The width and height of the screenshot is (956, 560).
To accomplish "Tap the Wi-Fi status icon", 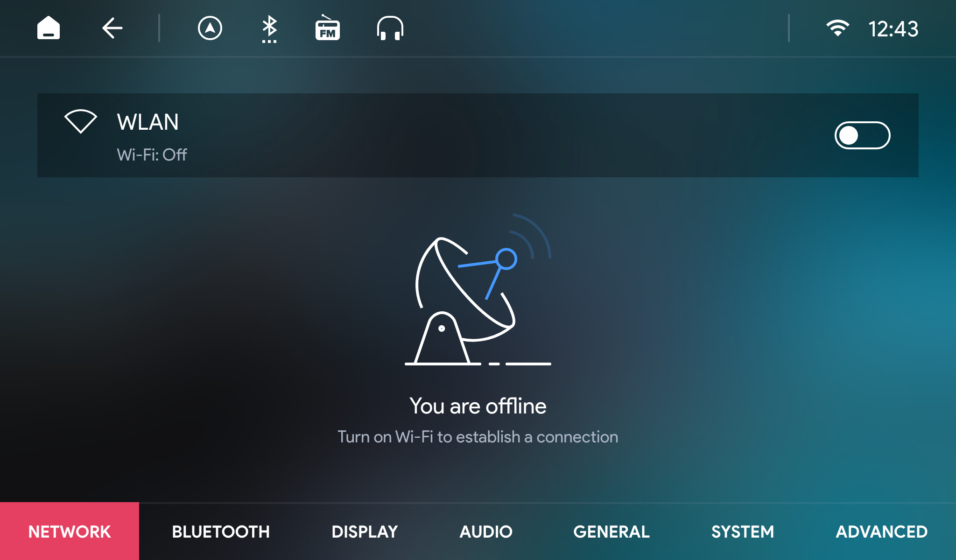I will 837,28.
